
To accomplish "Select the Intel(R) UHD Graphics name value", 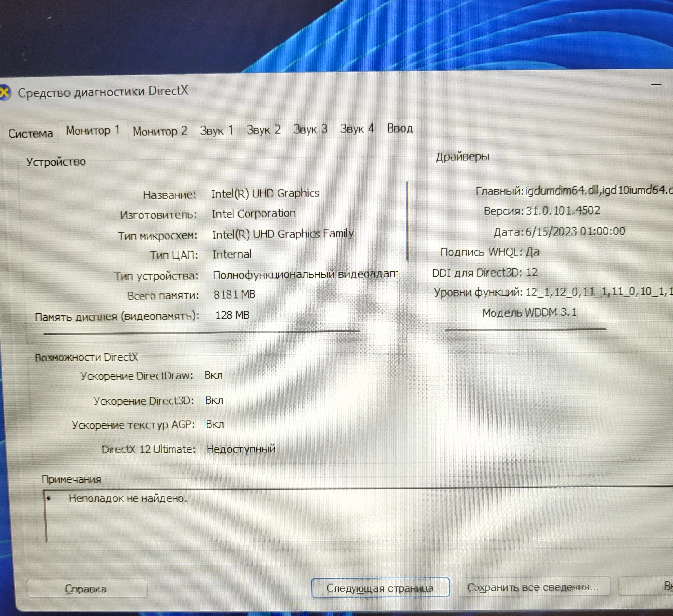I will point(265,194).
